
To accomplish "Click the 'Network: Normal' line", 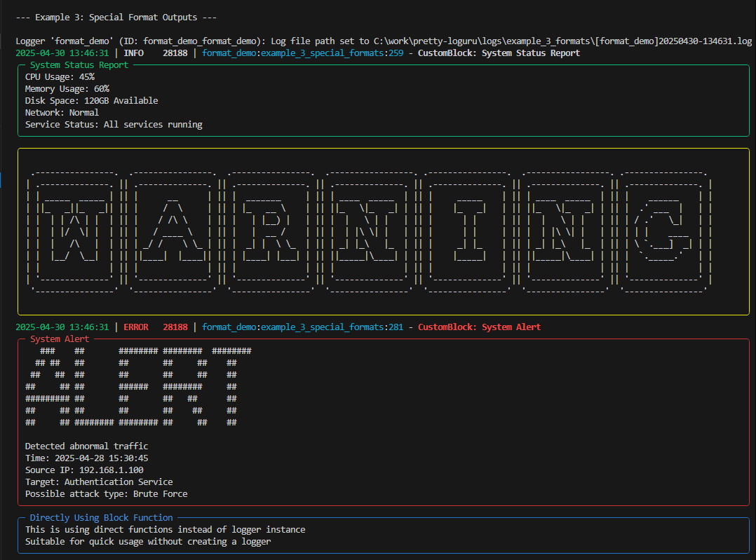I will coord(62,113).
